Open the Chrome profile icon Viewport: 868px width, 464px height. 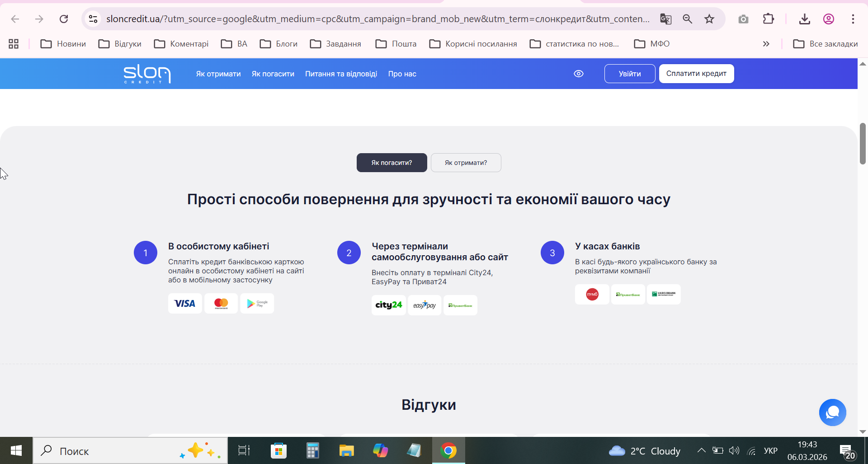(829, 19)
